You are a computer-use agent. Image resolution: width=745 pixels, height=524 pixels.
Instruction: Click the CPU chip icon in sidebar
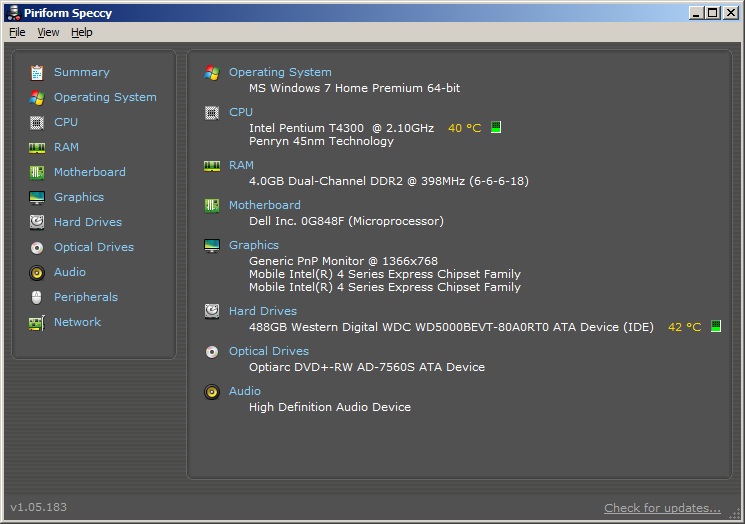coord(37,123)
